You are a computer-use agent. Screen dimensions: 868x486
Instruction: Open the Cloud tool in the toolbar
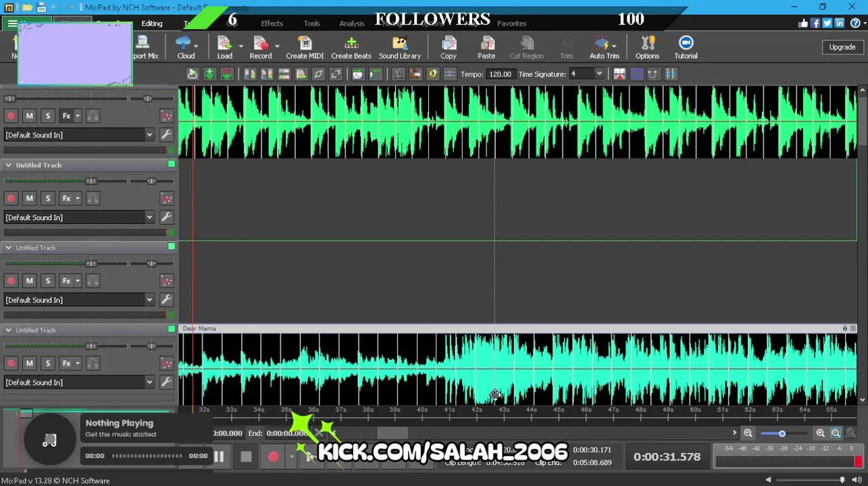pyautogui.click(x=186, y=47)
